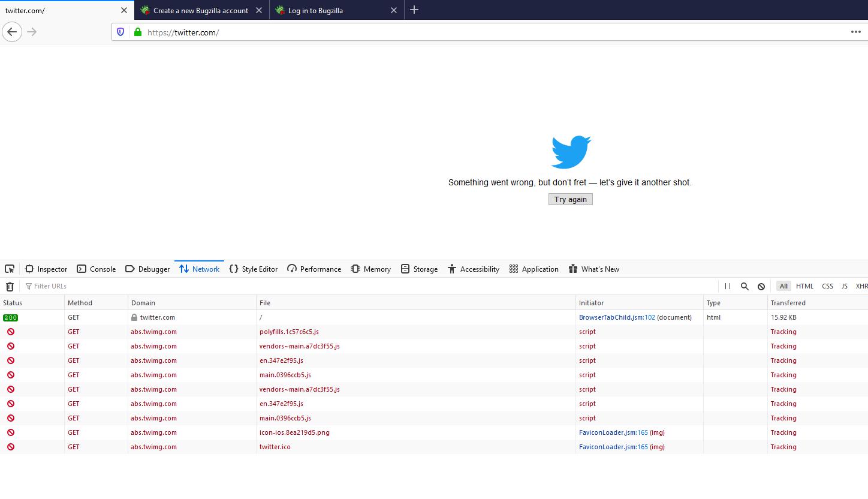
Task: Open the Accessibility panel
Action: pyautogui.click(x=473, y=269)
